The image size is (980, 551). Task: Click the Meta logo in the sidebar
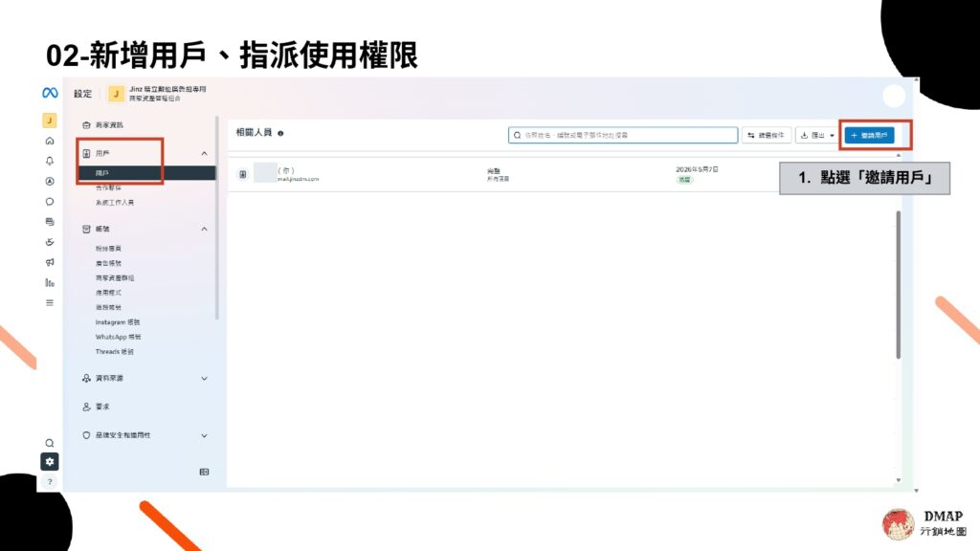(x=50, y=93)
